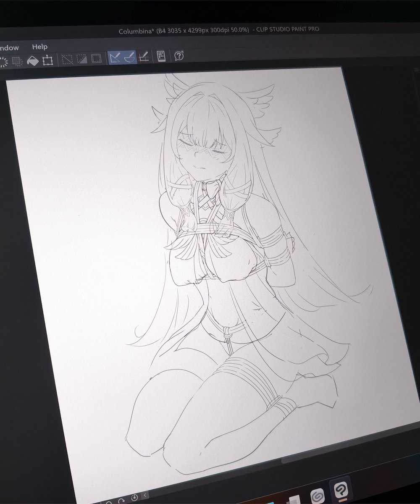Open Clip Studio Paint support help icon
Screen dimensions: 420x504
(x=179, y=55)
